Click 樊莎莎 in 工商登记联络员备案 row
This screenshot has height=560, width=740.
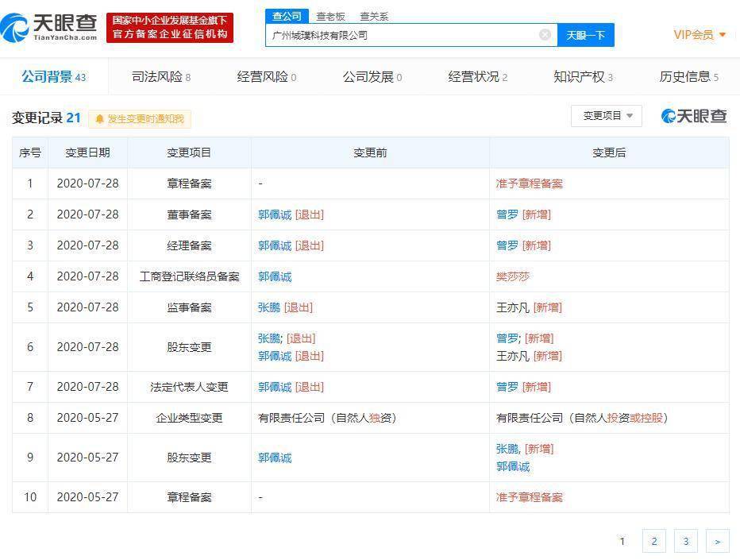point(513,276)
